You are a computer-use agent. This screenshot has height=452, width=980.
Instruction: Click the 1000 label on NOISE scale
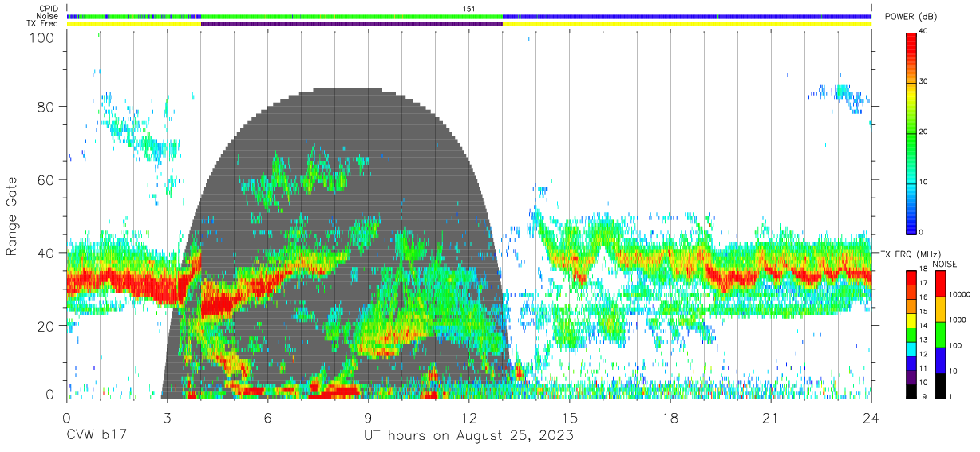[x=958, y=320]
